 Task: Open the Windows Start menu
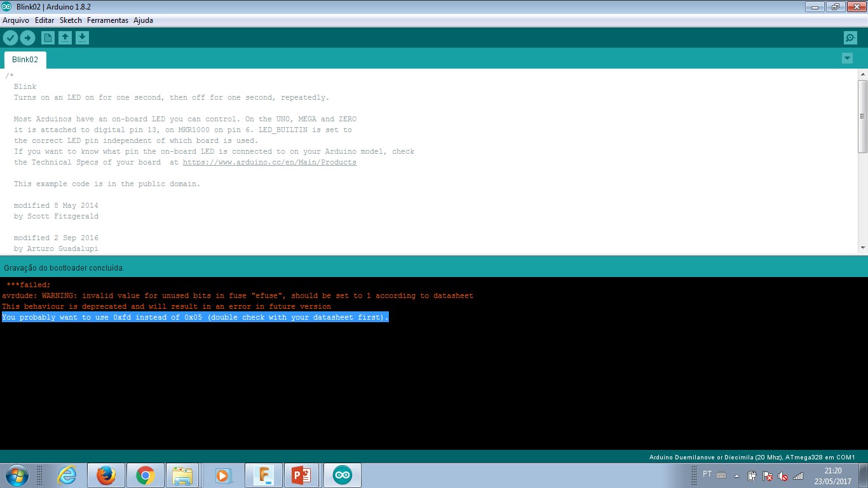(16, 475)
